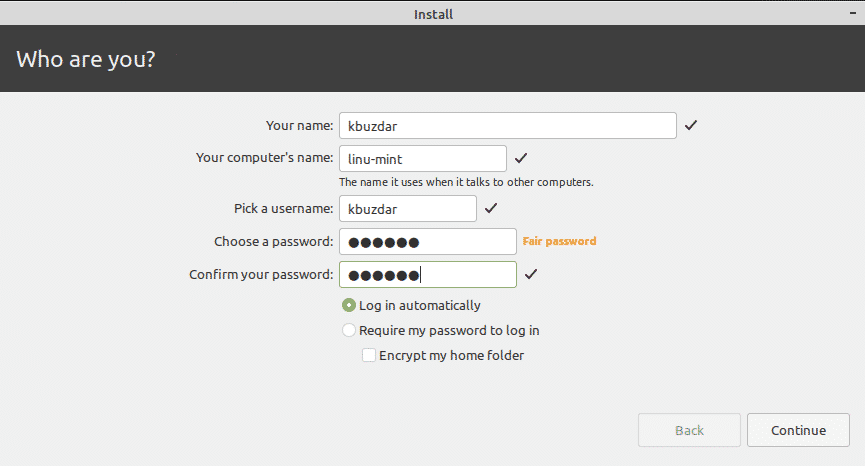The image size is (865, 466).
Task: Click the checkmark next to computer's name field
Action: tap(520, 159)
